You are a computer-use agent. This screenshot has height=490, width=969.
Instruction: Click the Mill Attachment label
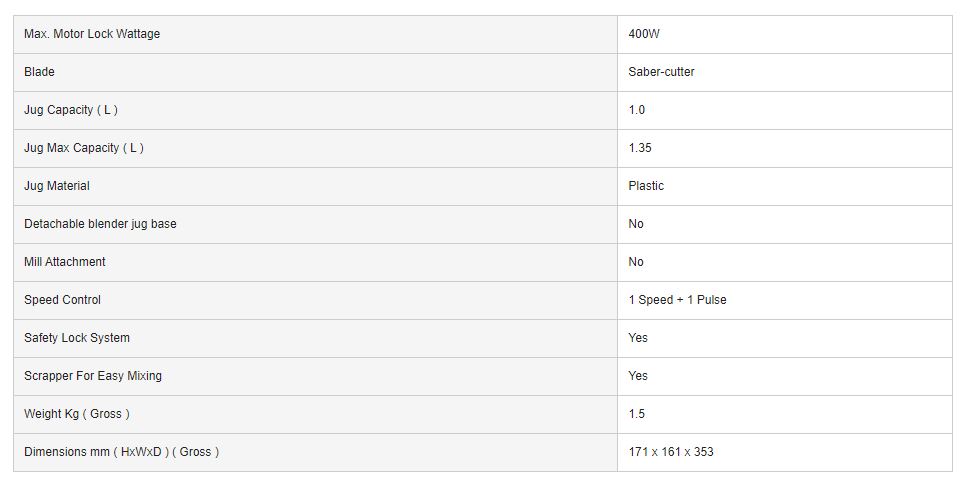click(65, 262)
